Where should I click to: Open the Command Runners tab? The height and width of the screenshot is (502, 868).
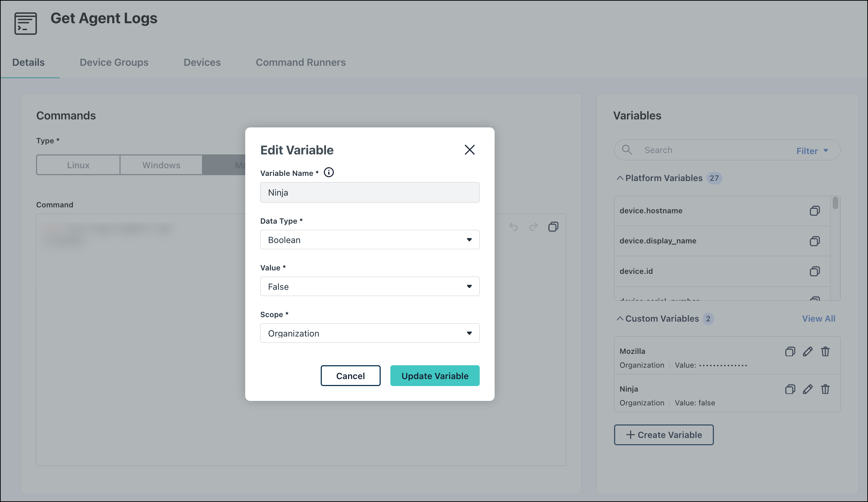click(x=301, y=62)
